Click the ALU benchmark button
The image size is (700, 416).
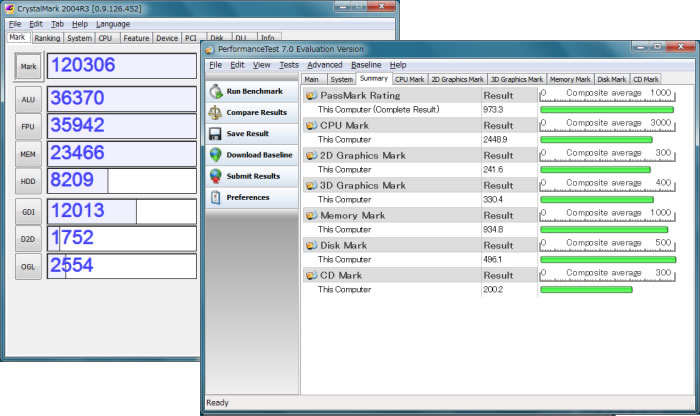pos(28,100)
